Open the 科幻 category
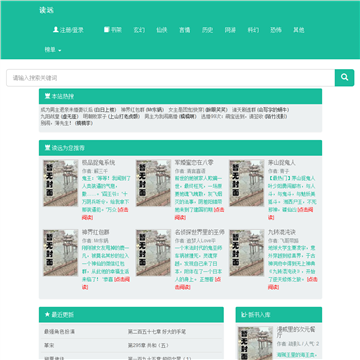The height and width of the screenshot is (360, 360). pyautogui.click(x=253, y=30)
